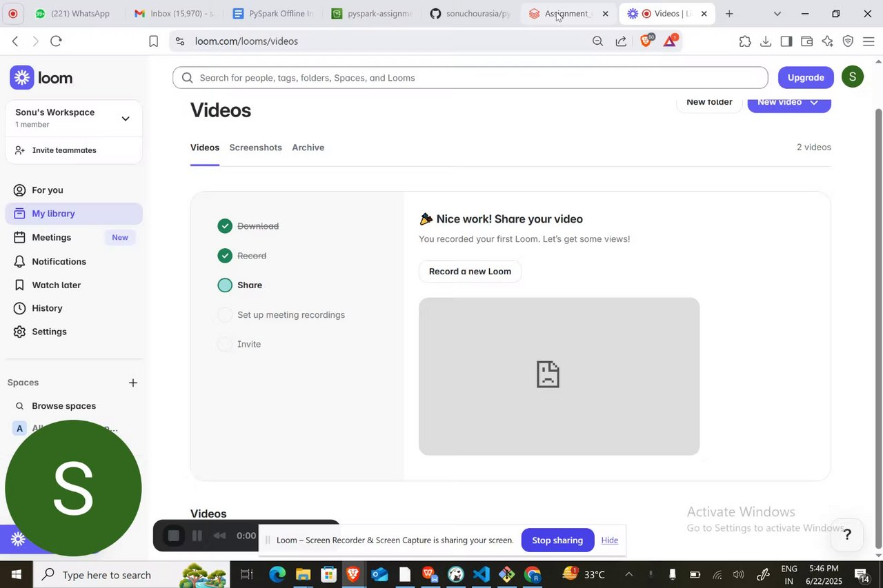
Task: Open Outlook from the taskbar
Action: (379, 574)
